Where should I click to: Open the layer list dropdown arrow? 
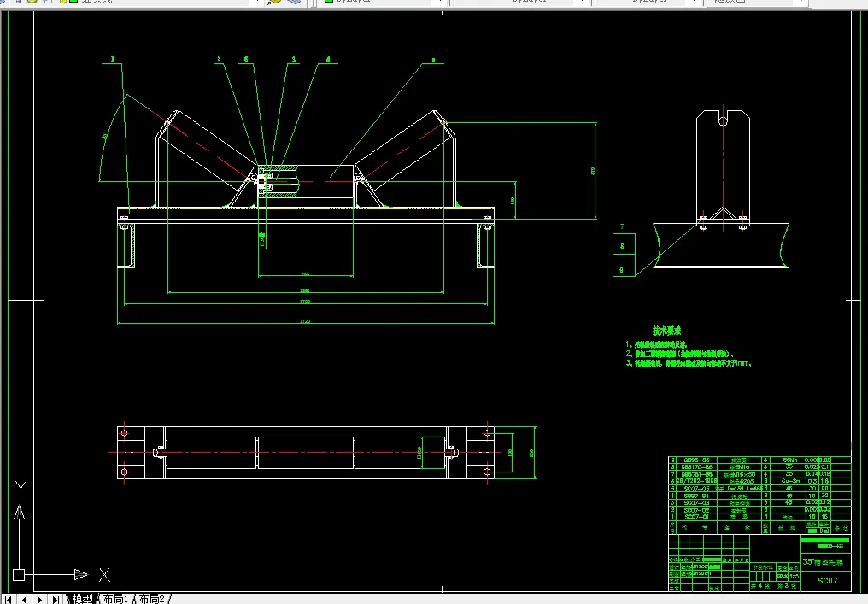(256, 3)
